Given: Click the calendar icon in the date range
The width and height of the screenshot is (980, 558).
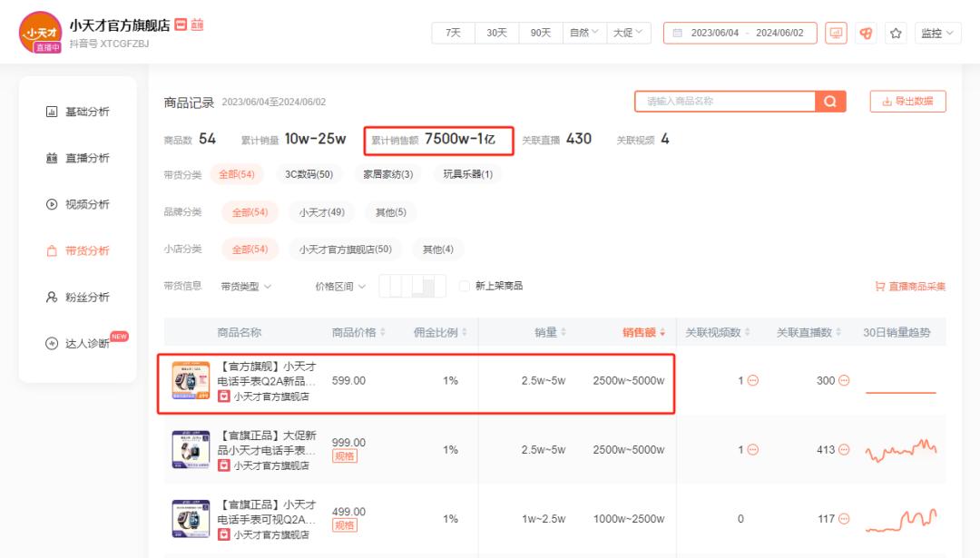Looking at the screenshot, I should tap(677, 33).
